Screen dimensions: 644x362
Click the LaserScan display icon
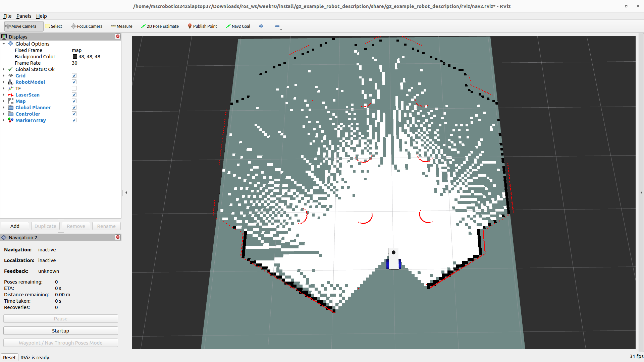(11, 95)
